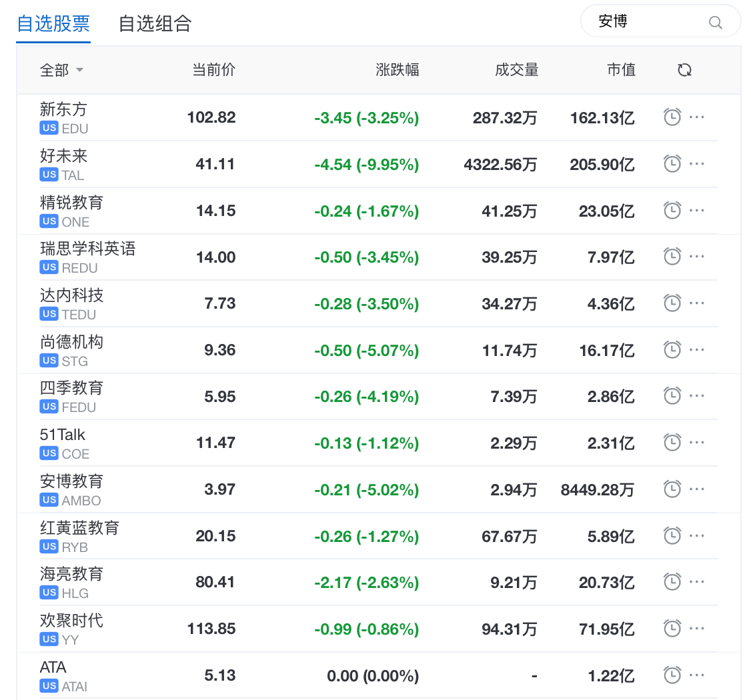Set price alert clock for 欢聚时代

click(x=672, y=628)
